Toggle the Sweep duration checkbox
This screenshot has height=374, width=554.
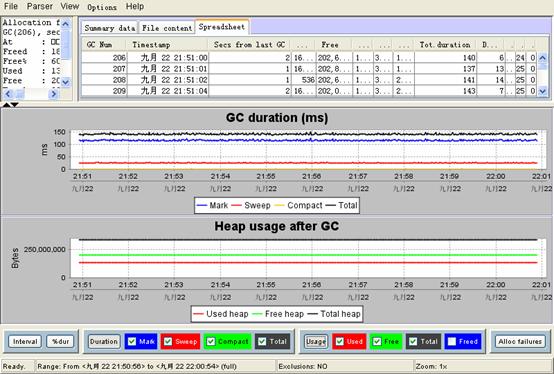click(168, 342)
